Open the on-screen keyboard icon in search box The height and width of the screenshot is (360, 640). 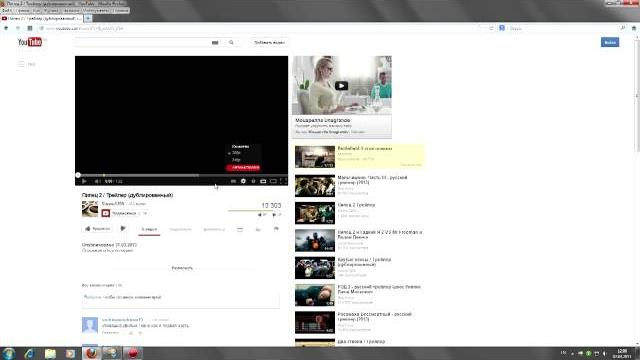[215, 42]
